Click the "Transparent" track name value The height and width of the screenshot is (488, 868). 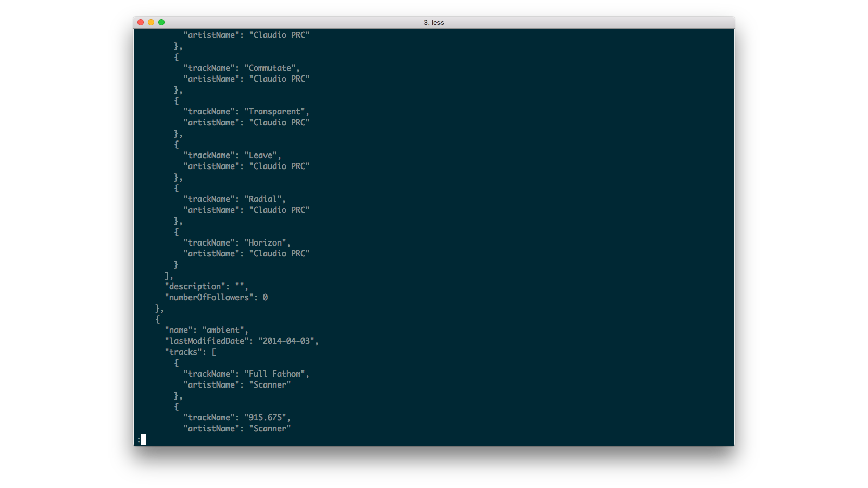click(274, 112)
